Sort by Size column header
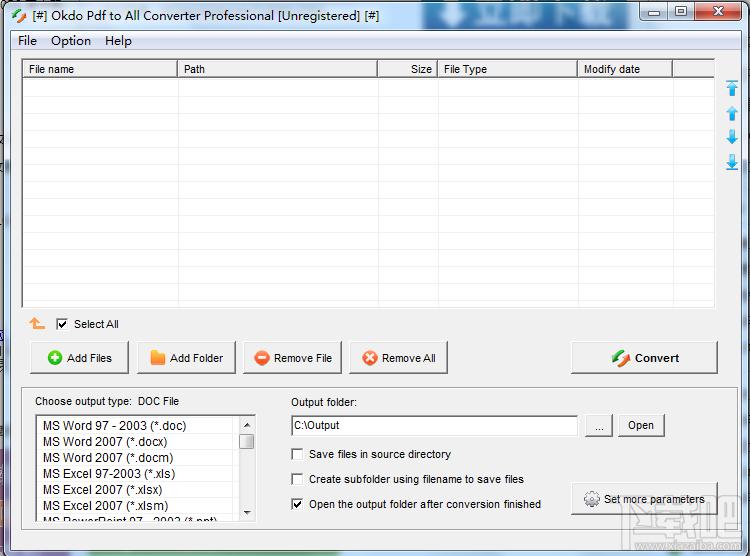Screen dimensions: 750x556 point(408,69)
